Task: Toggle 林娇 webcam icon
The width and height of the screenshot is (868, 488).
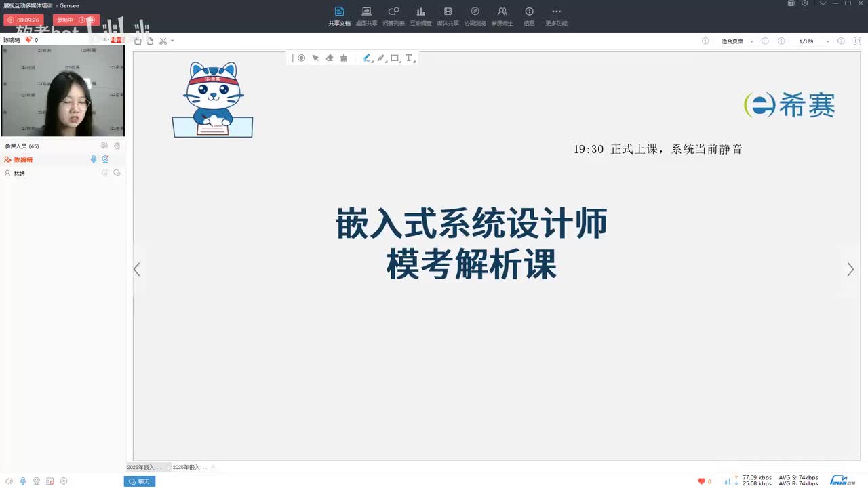Action: 105,173
